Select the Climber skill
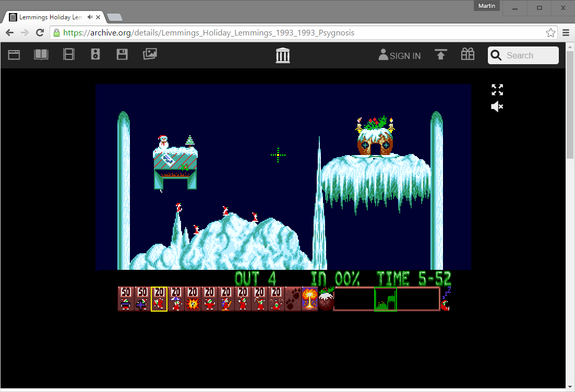 pyautogui.click(x=159, y=299)
